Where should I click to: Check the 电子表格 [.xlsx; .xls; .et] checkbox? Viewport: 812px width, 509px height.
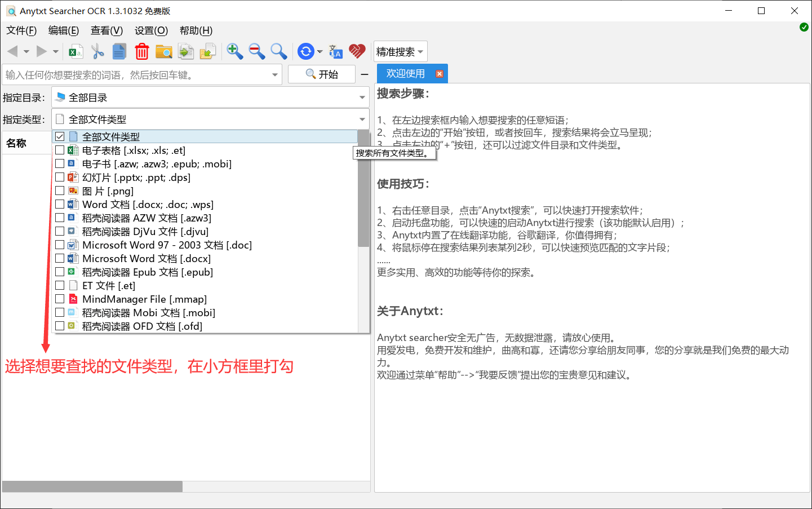pyautogui.click(x=60, y=150)
